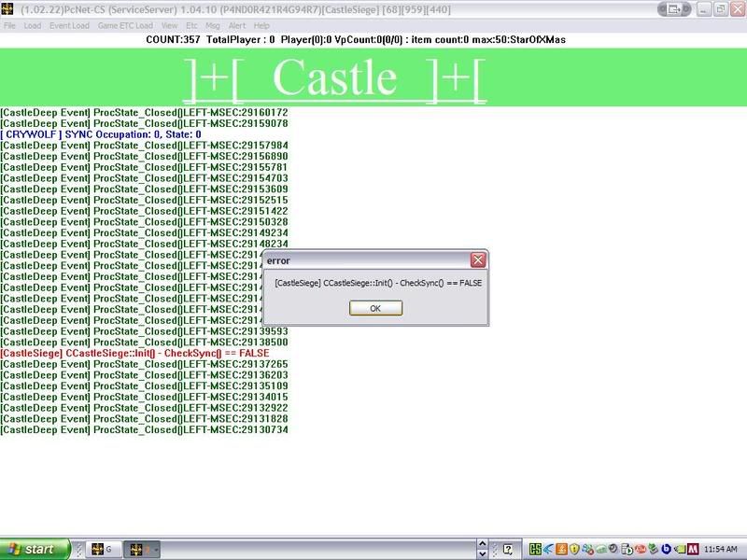This screenshot has width=747, height=560.
Task: Close the error dialog with red X
Action: (x=478, y=259)
